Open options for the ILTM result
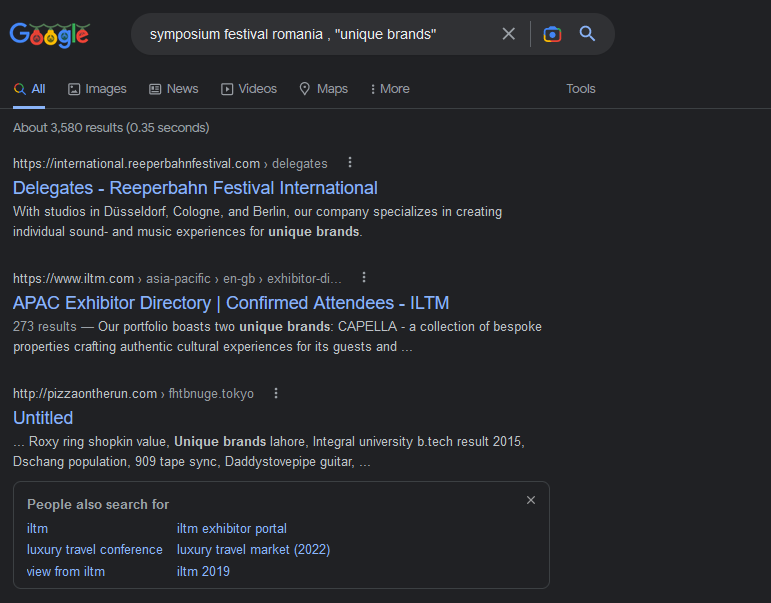 (364, 277)
